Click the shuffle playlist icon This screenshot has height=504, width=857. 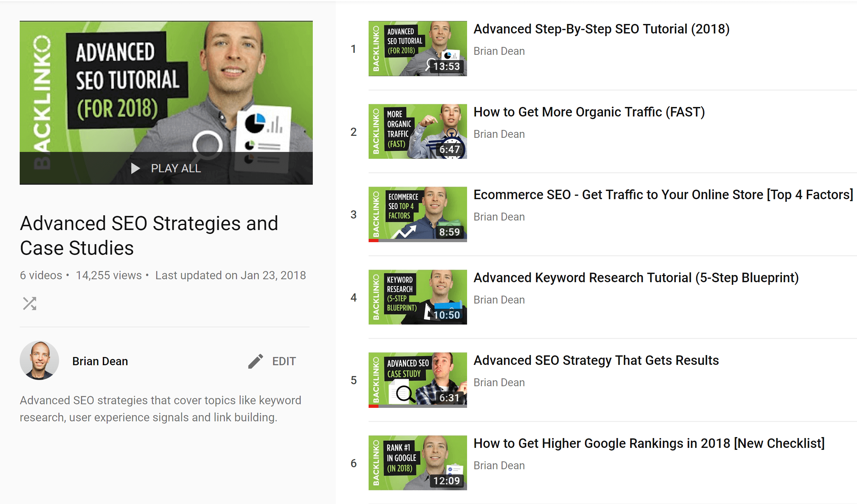[x=30, y=304]
